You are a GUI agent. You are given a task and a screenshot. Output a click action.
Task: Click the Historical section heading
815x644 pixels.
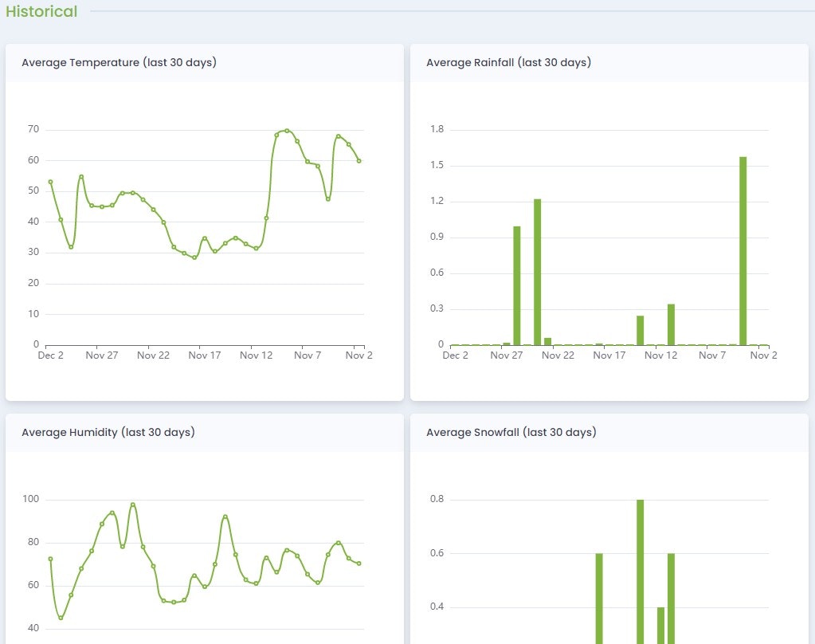(41, 11)
